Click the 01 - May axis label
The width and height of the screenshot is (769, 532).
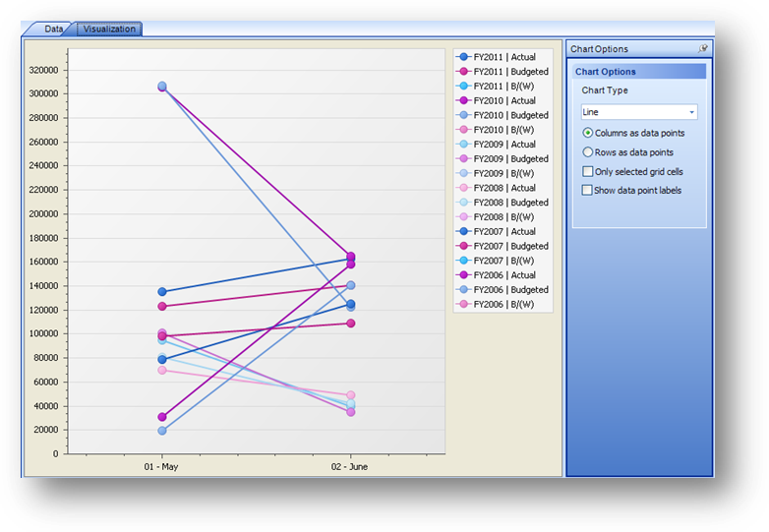pyautogui.click(x=161, y=467)
